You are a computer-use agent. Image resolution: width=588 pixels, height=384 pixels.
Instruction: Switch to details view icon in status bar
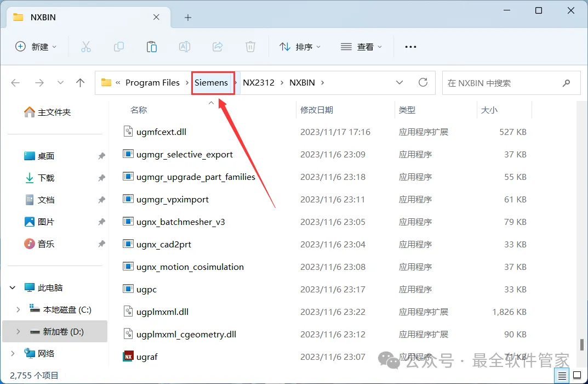coord(562,375)
